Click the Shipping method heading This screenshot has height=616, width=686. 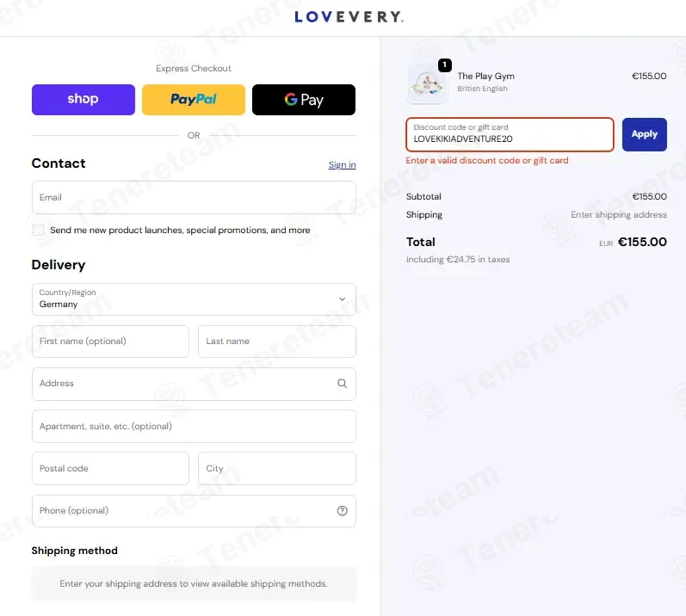(x=74, y=551)
